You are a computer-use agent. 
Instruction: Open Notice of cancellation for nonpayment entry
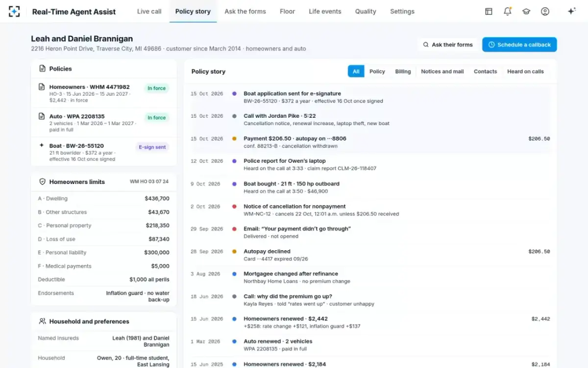[x=370, y=210]
